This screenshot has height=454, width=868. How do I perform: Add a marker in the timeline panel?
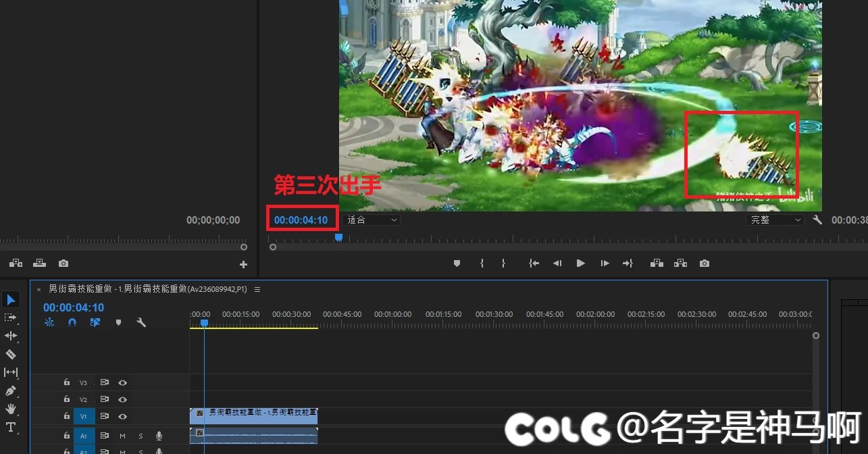point(118,323)
